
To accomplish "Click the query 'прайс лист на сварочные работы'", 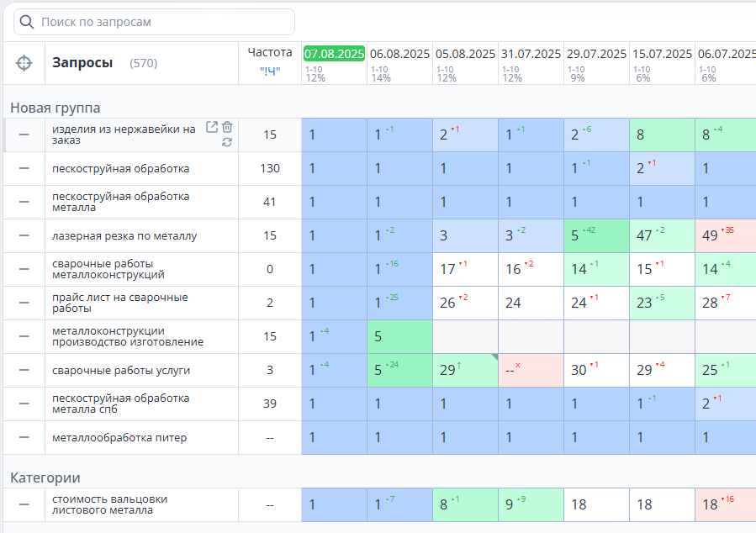I will pyautogui.click(x=120, y=303).
